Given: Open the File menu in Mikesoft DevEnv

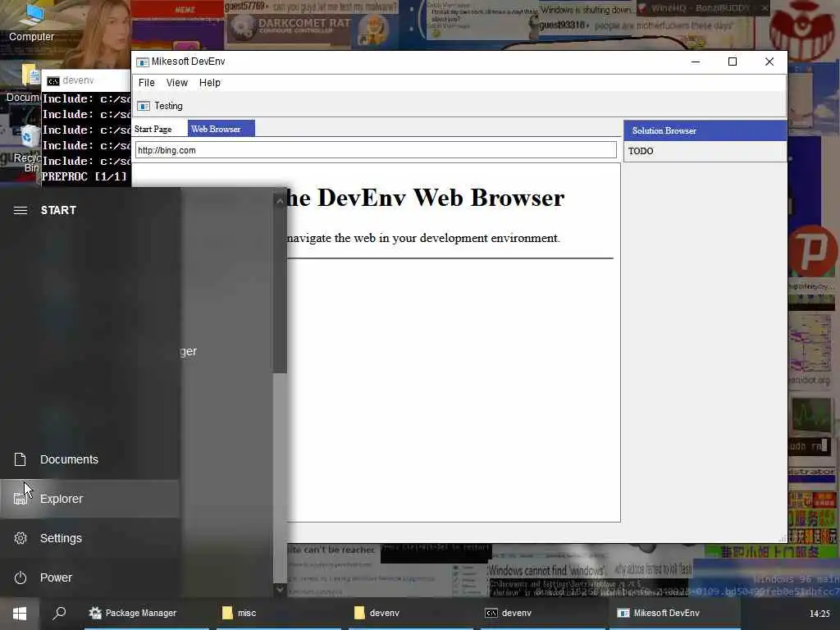Looking at the screenshot, I should [x=146, y=83].
